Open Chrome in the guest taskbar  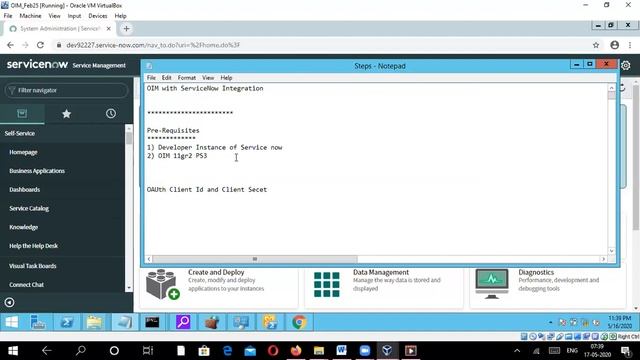coord(299,322)
